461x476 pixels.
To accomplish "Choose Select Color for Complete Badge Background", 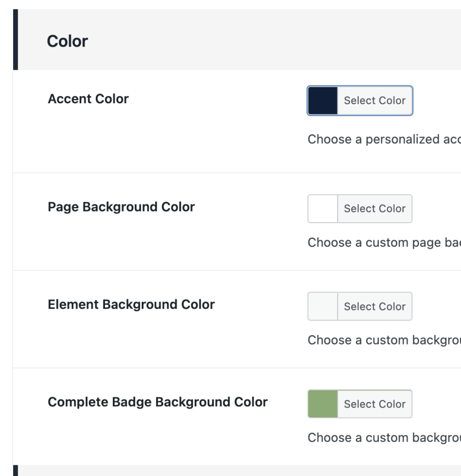I will pyautogui.click(x=375, y=404).
